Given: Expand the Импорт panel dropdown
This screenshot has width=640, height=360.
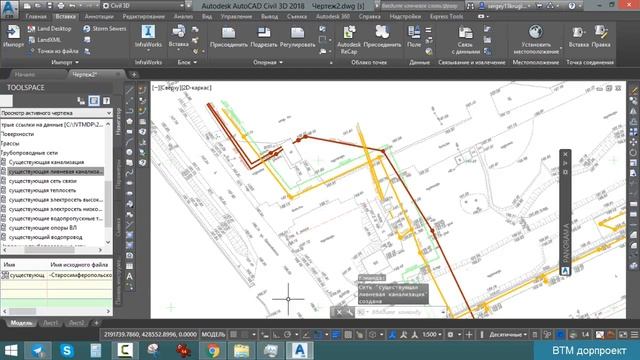Looking at the screenshot, I should [65, 62].
